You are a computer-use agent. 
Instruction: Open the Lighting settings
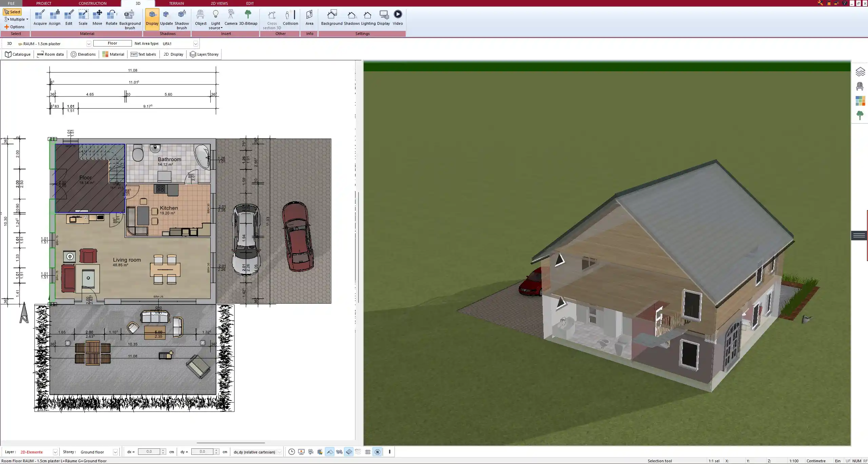[367, 17]
